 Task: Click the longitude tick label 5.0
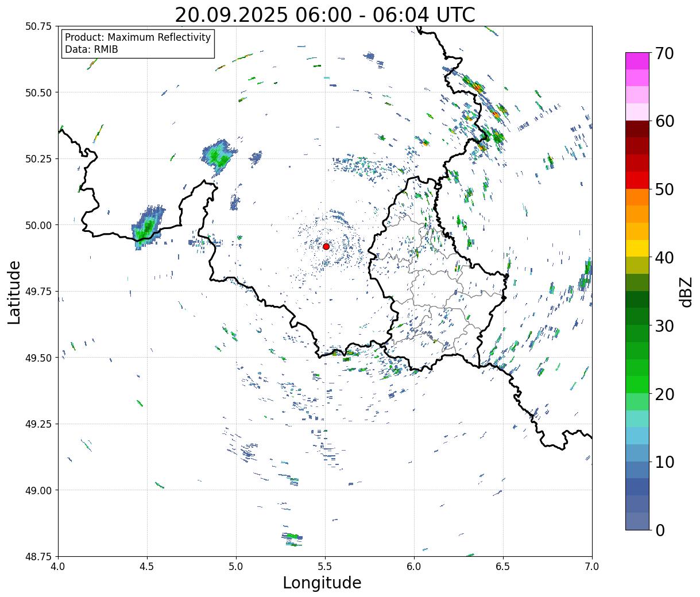point(236,567)
